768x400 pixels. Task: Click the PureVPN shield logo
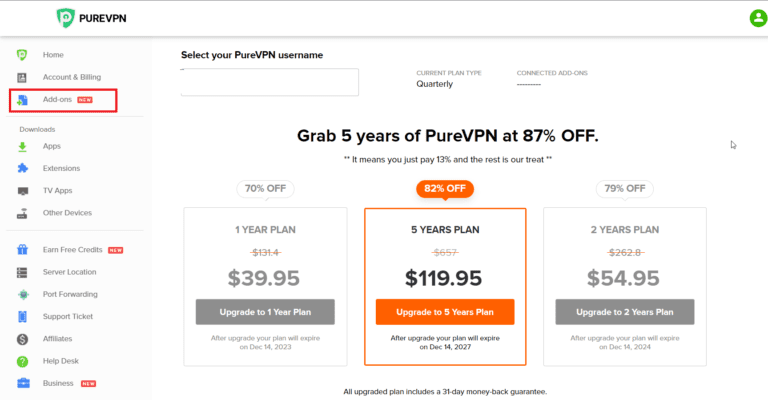pos(65,18)
